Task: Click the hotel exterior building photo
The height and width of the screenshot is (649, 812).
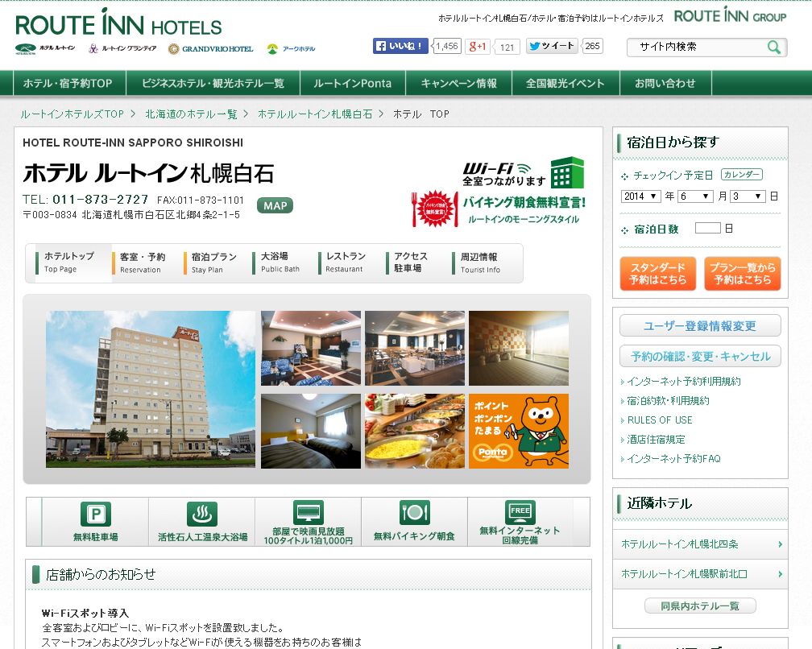Action: (x=150, y=389)
